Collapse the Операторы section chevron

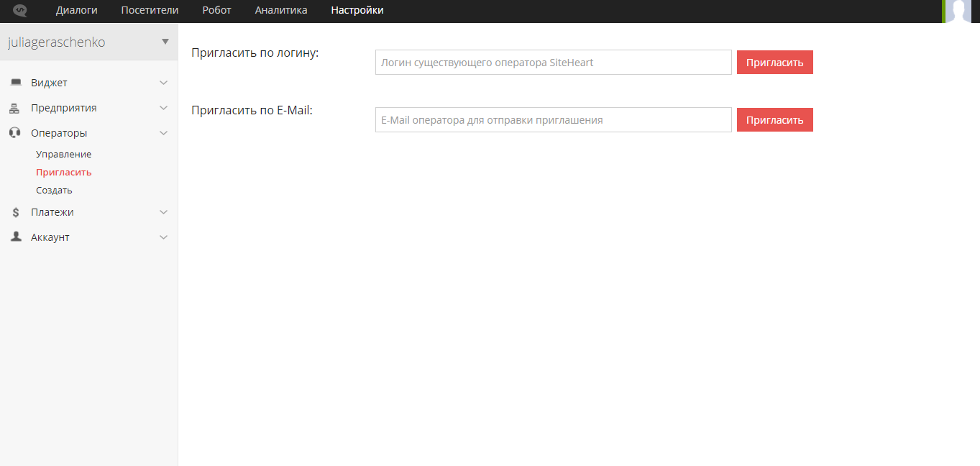pos(164,133)
